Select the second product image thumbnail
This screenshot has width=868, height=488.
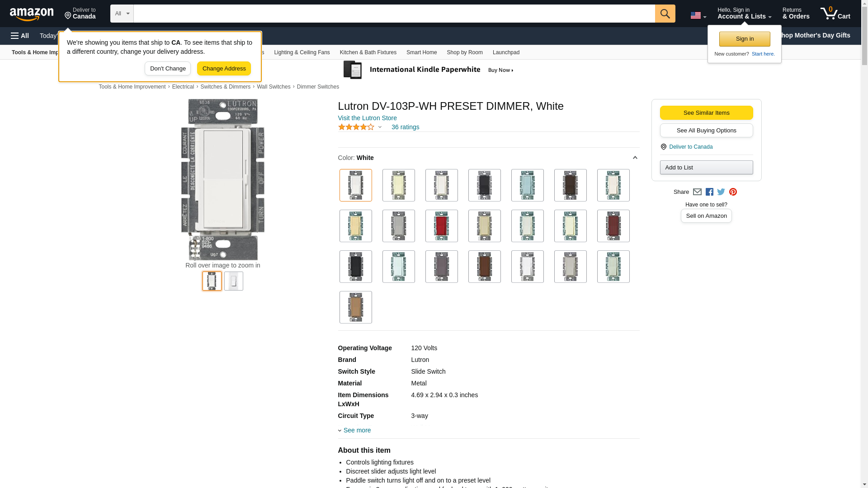[x=233, y=281]
